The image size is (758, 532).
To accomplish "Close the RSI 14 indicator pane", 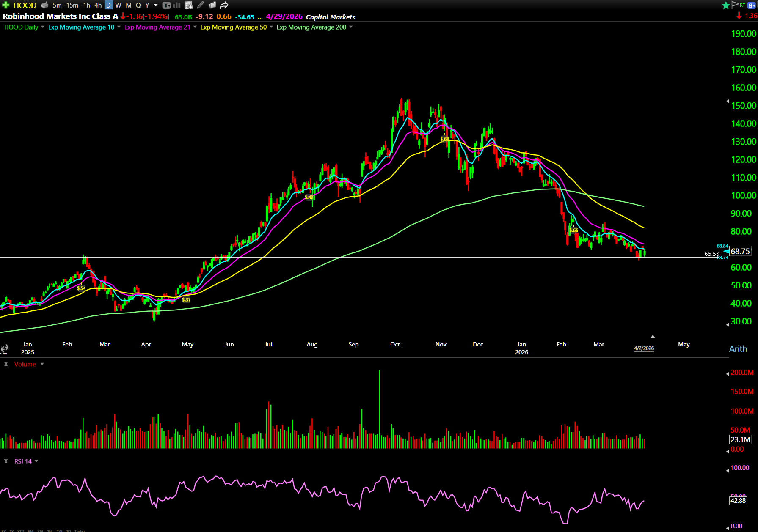I will (x=6, y=461).
